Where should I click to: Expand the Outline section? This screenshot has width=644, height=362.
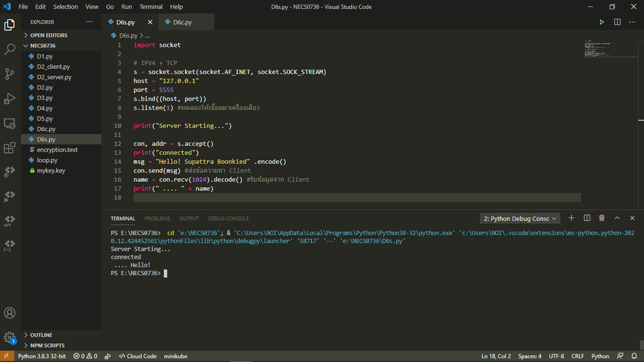point(41,335)
